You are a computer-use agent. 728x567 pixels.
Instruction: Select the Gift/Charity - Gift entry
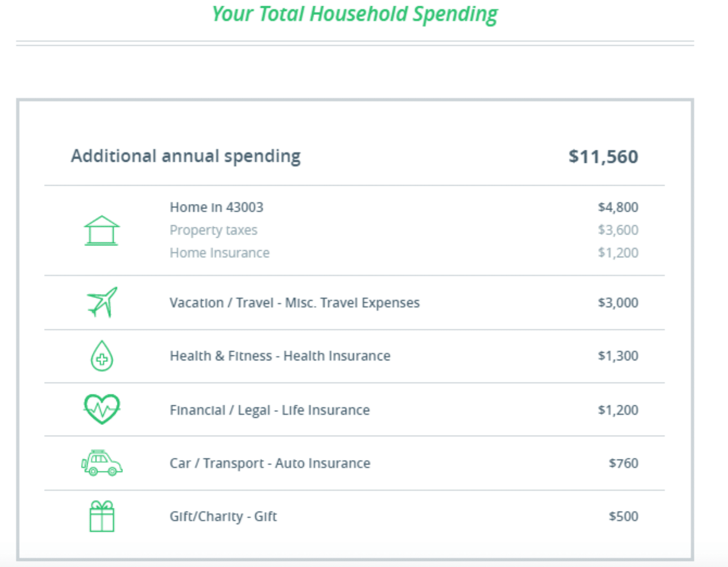point(223,517)
